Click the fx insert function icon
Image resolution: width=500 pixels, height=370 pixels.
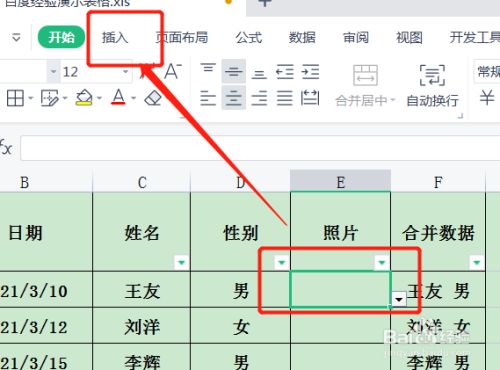(x=6, y=148)
